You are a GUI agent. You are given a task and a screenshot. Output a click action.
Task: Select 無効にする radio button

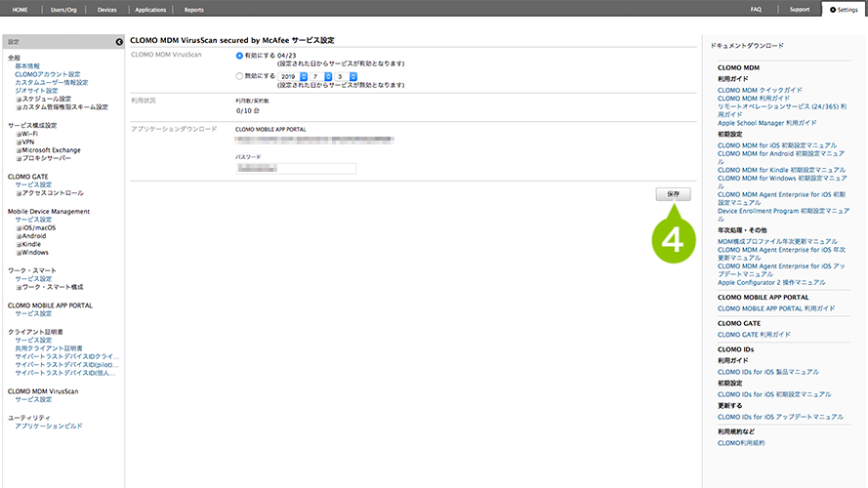(x=239, y=76)
